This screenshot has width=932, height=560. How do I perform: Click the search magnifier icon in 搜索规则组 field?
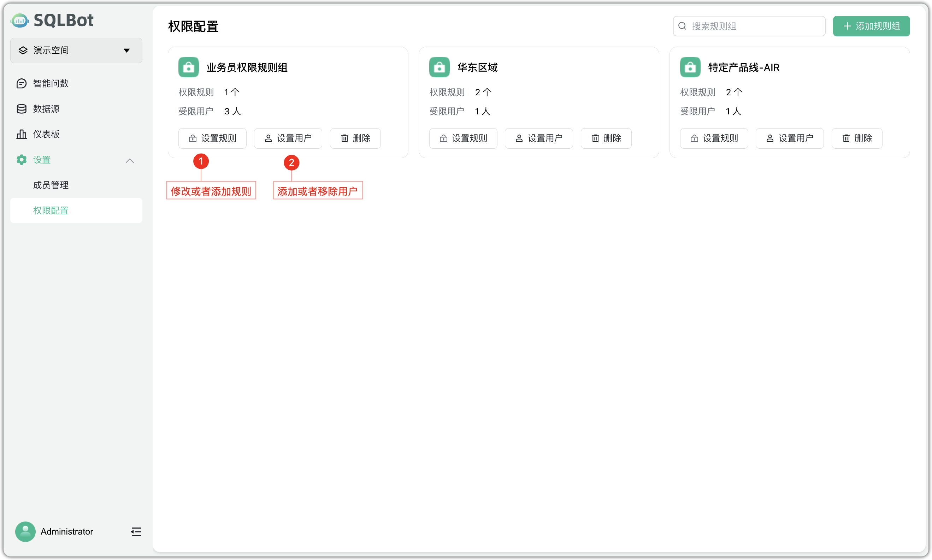click(683, 26)
